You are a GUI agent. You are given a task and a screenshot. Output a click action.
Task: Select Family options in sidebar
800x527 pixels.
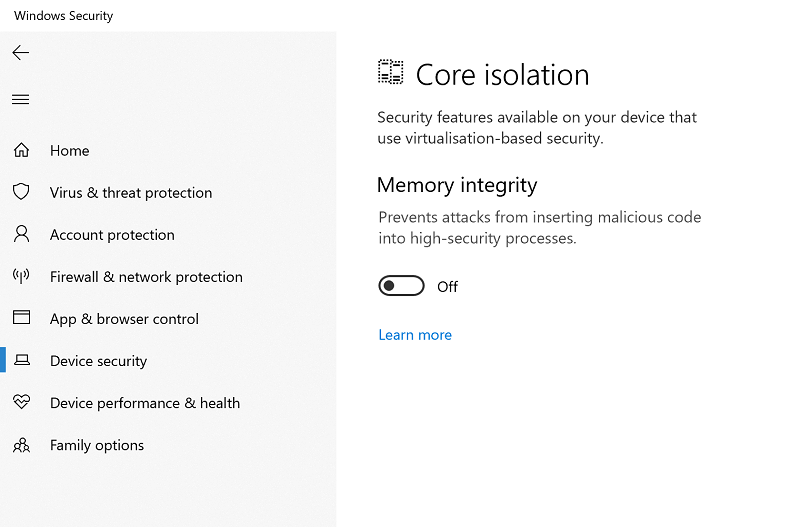point(97,445)
